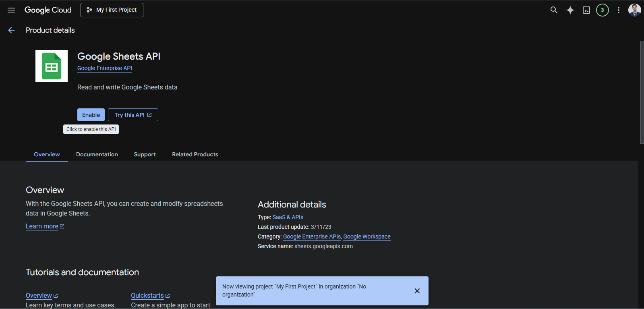Click 'Read and write Google Sheets data' text
The height and width of the screenshot is (309, 644).
[x=127, y=87]
